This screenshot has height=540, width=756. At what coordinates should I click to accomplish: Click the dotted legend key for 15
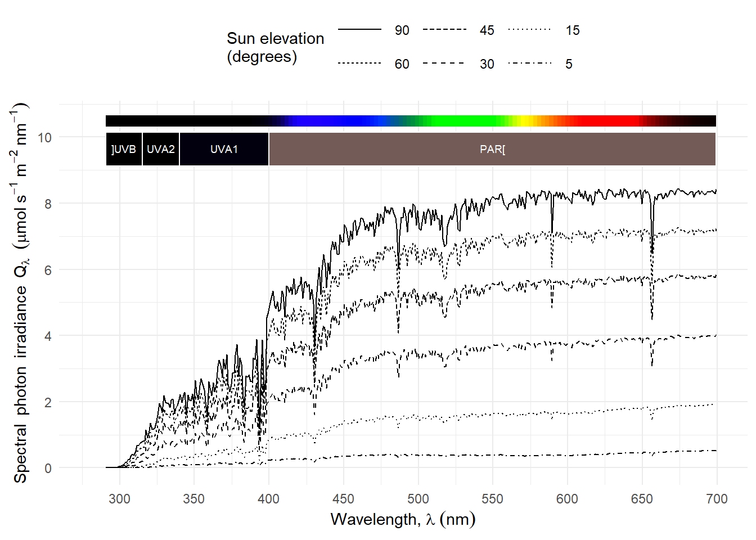point(530,30)
